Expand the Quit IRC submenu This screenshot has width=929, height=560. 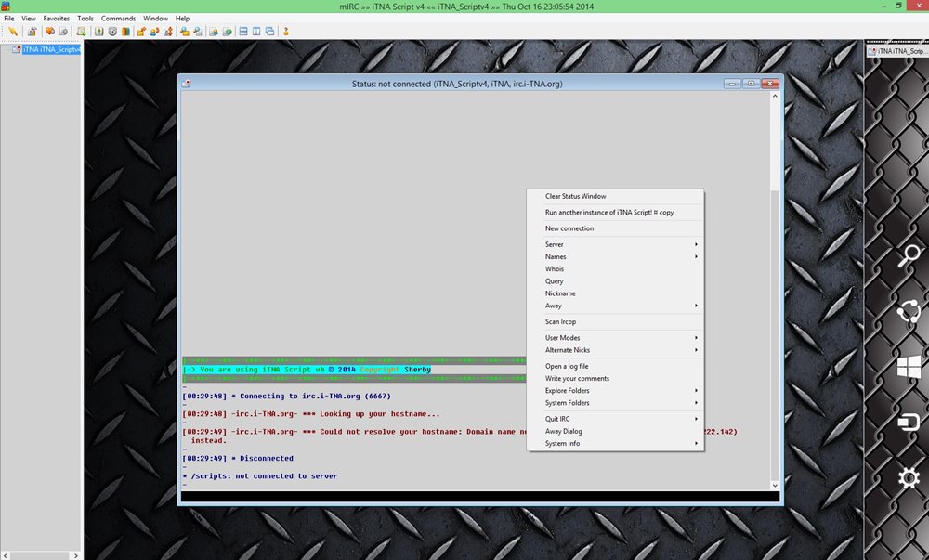(x=615, y=419)
